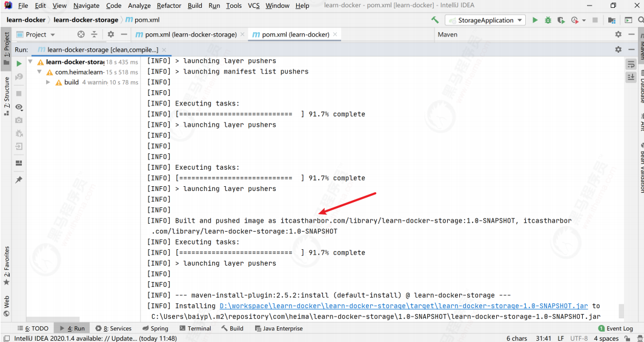Open the profiler run options arrow
Screen dimensions: 644x342
tap(584, 20)
